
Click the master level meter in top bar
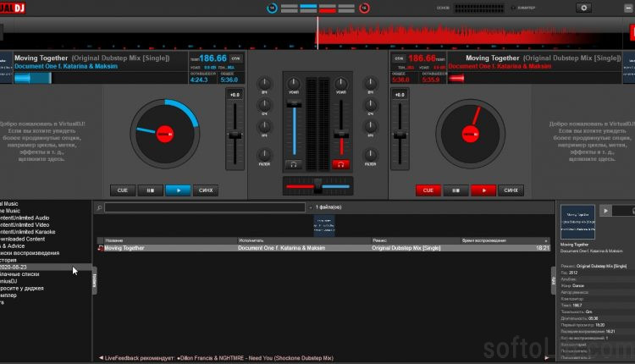tap(479, 8)
